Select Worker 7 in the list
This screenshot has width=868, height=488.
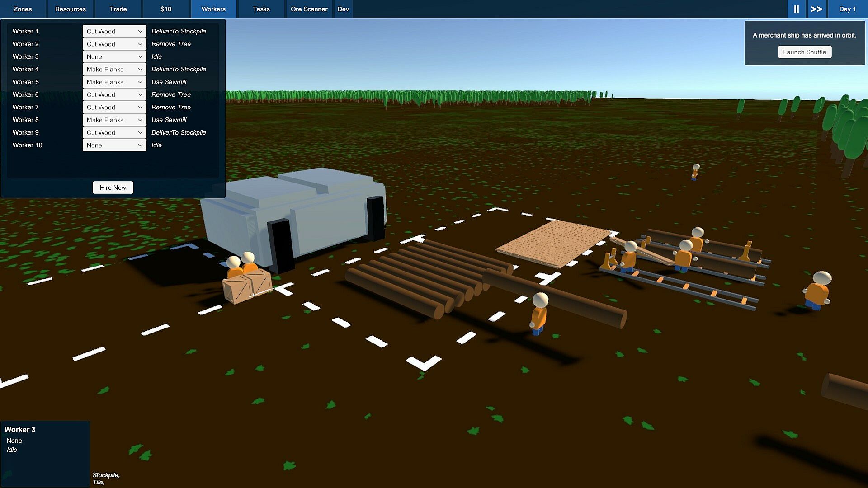pyautogui.click(x=26, y=107)
